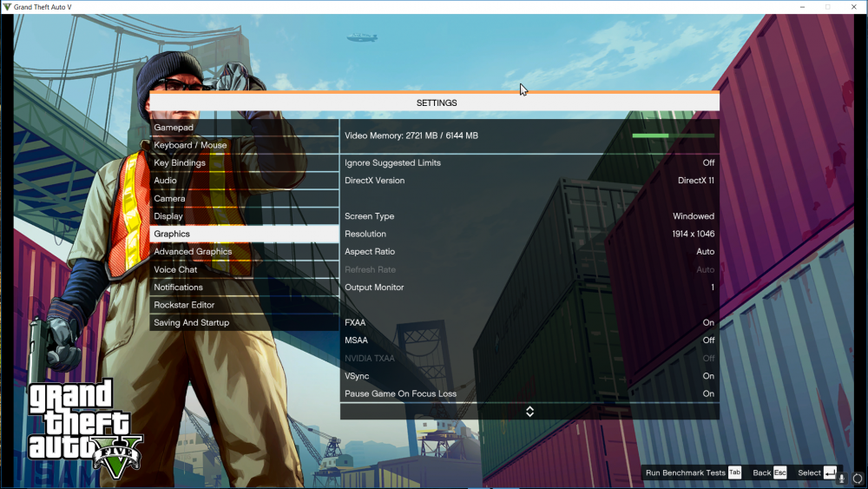Viewport: 868px width, 489px height.
Task: Change the DirectX Version option
Action: [x=529, y=181]
